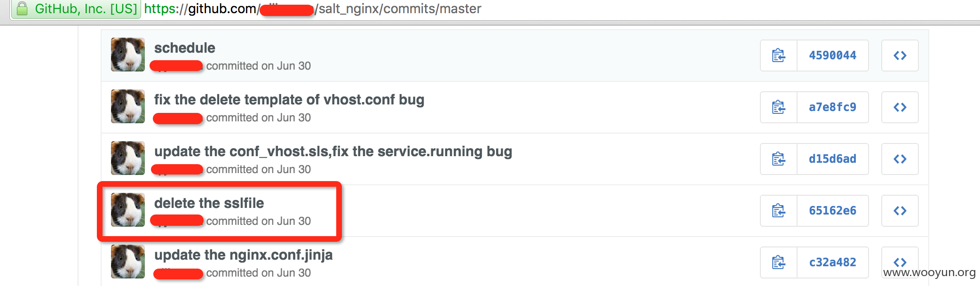Open commit hash 65162e6

click(x=833, y=211)
